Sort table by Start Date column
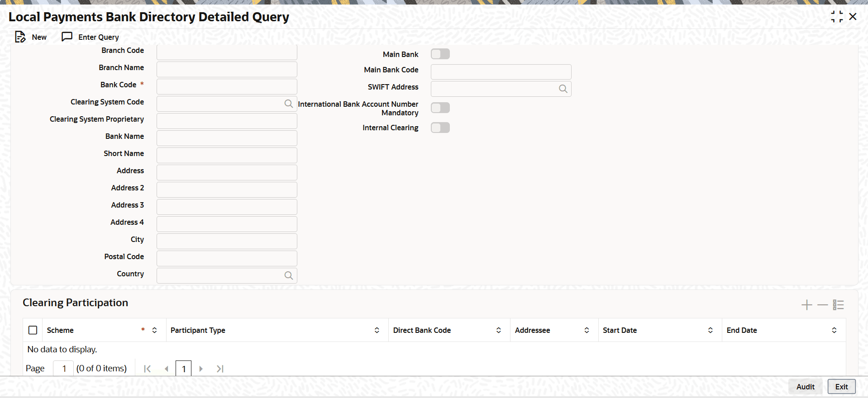The image size is (868, 398). pos(710,330)
